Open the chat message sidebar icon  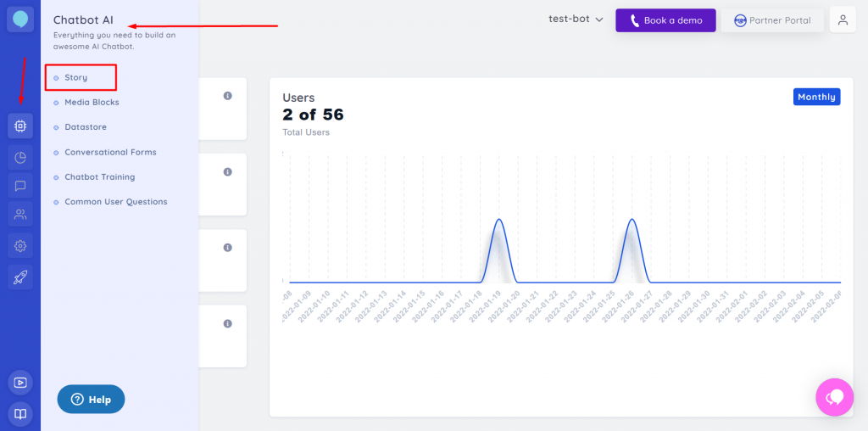(x=20, y=186)
